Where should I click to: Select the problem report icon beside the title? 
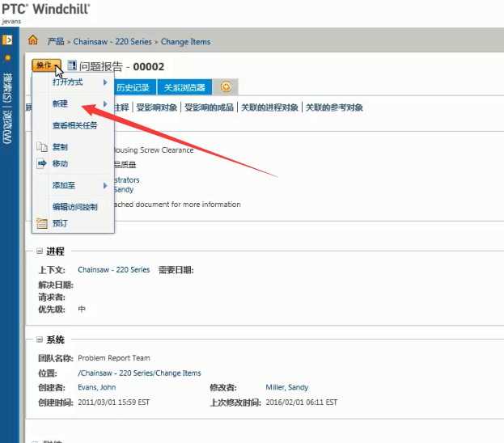72,65
